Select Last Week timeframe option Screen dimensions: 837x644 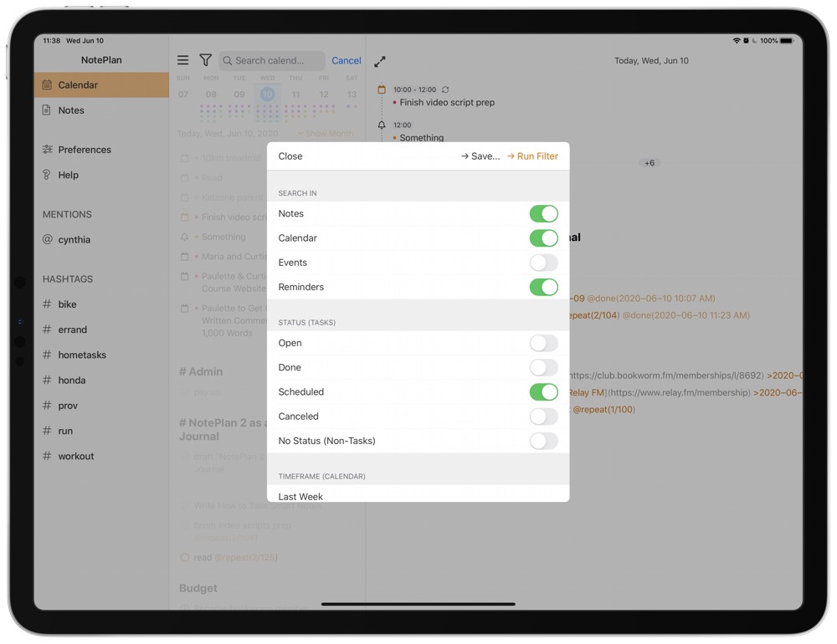tap(418, 494)
